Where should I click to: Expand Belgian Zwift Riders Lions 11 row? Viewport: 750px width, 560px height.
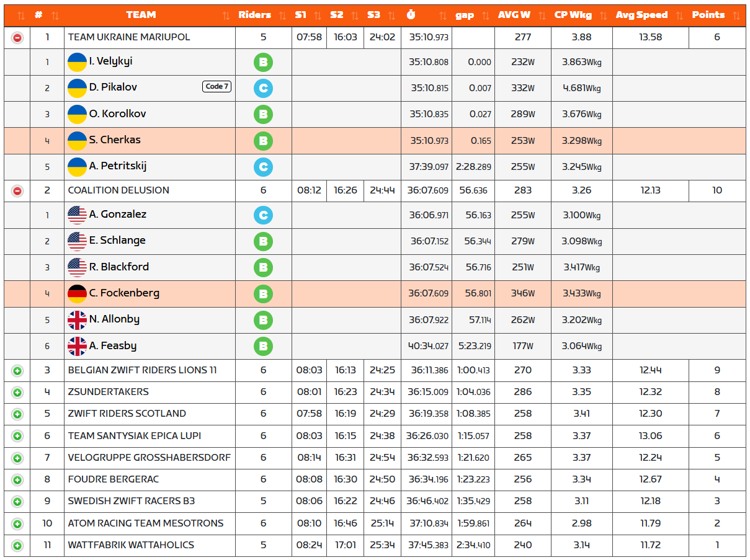coord(17,371)
